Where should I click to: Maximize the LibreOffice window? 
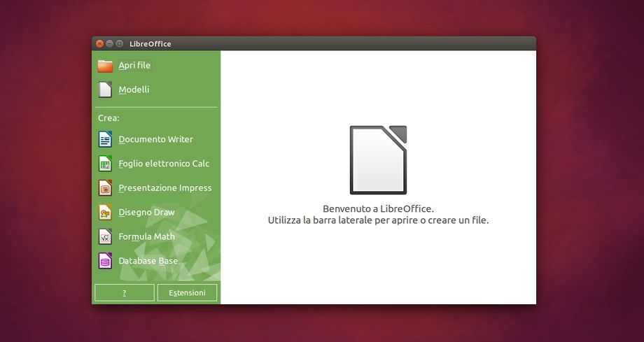(119, 43)
